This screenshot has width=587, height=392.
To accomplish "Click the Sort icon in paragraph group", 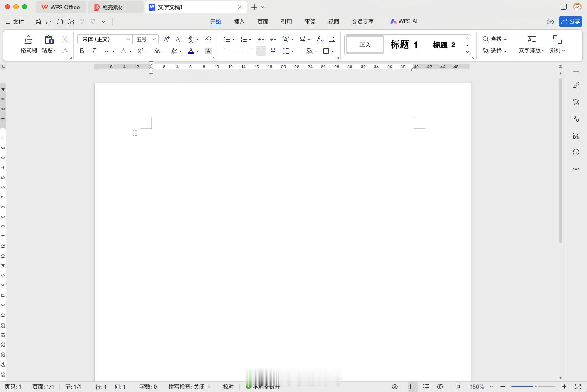I will point(320,39).
